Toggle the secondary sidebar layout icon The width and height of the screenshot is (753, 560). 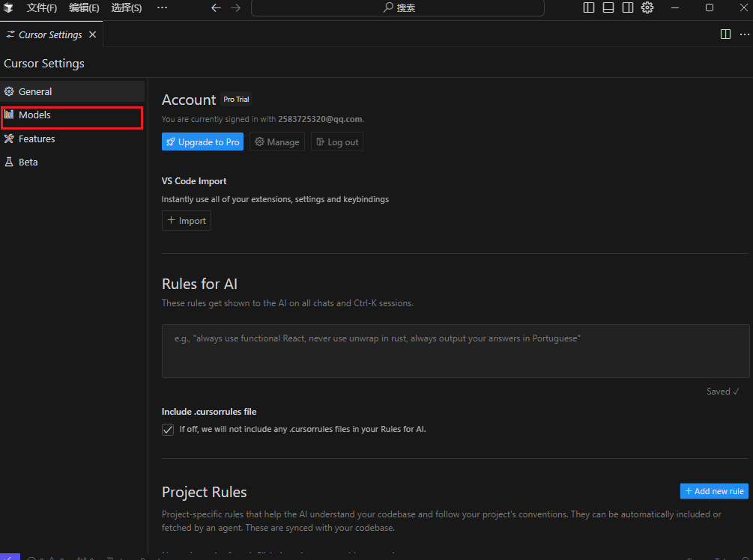coord(628,7)
